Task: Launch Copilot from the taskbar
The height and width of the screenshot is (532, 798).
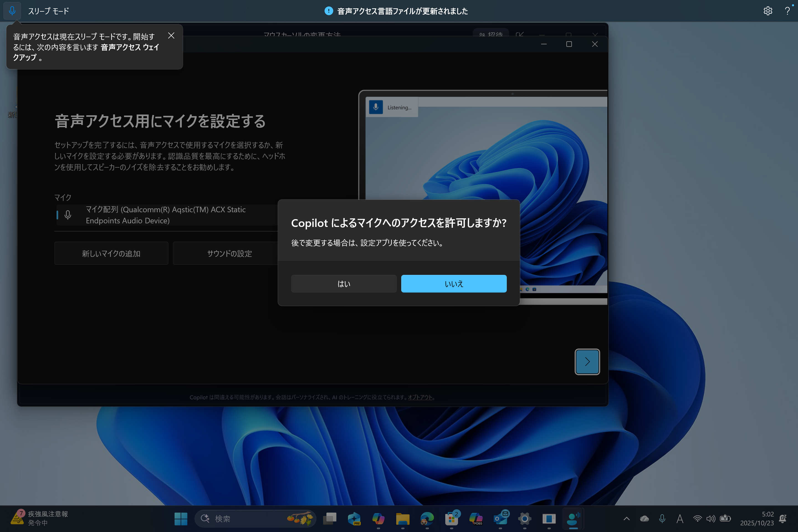Action: point(379,518)
